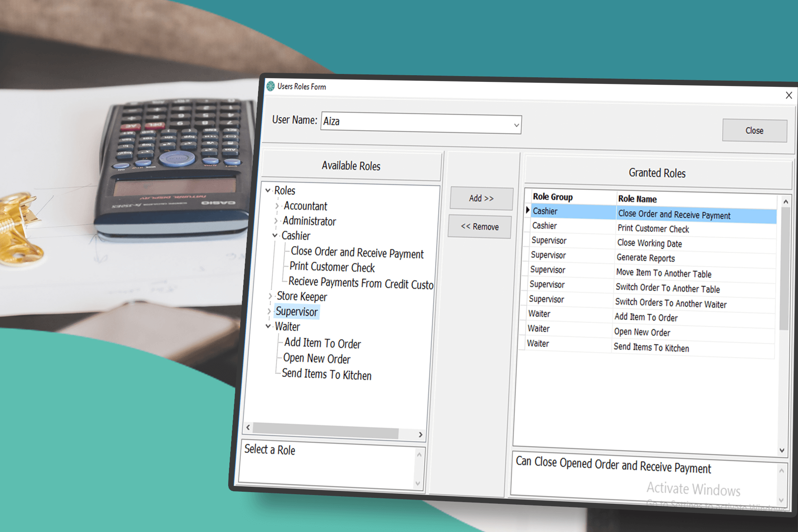Select Print Customer Check in tree
The height and width of the screenshot is (532, 798).
(x=332, y=267)
